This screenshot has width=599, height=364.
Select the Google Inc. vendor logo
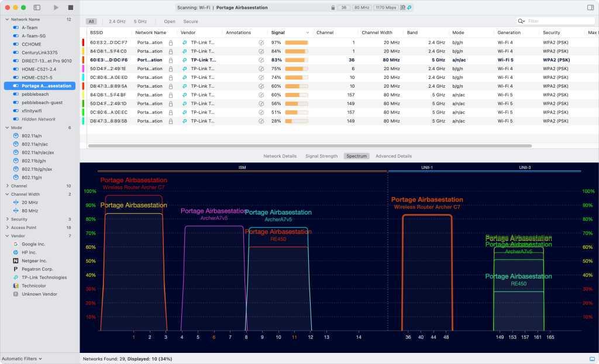tap(16, 244)
